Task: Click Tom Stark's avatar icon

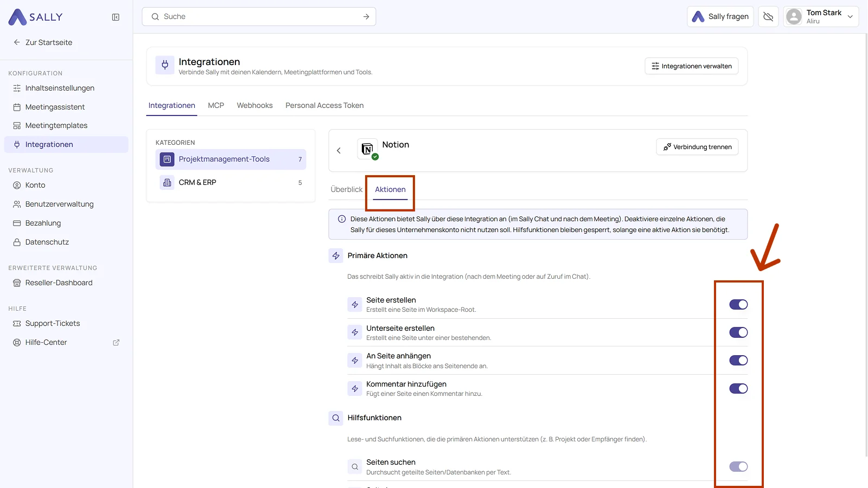Action: (x=794, y=17)
